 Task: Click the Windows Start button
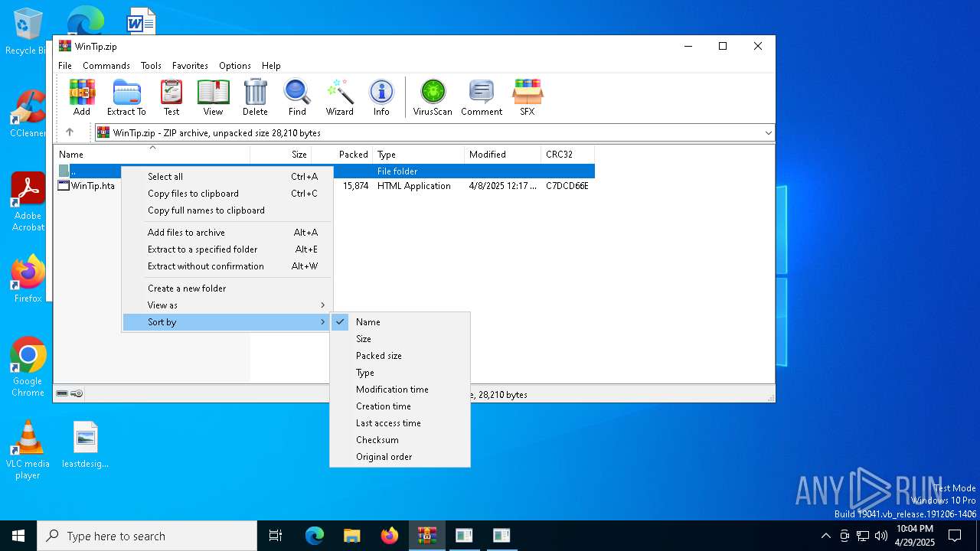[x=18, y=536]
